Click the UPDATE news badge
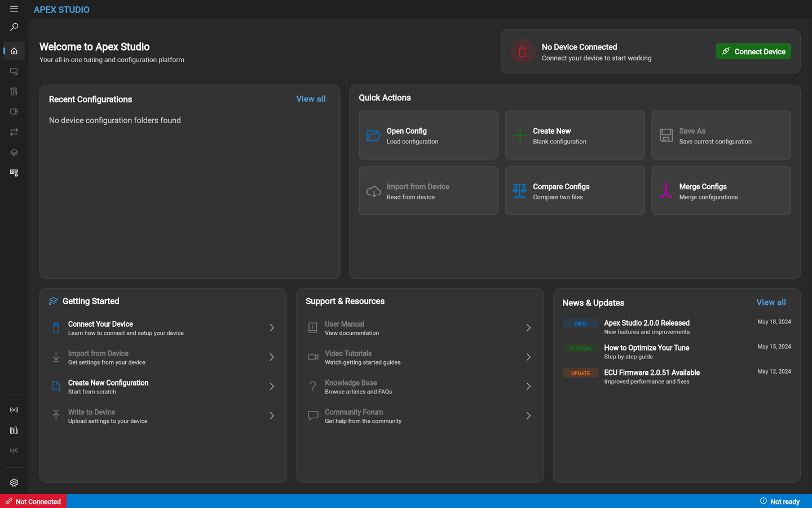 [x=580, y=373]
